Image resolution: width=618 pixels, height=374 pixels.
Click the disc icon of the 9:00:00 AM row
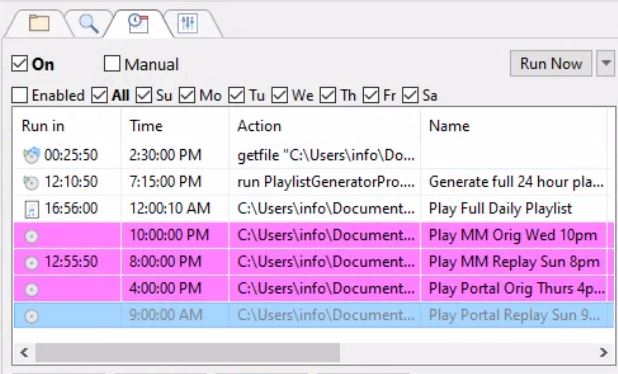(x=32, y=316)
